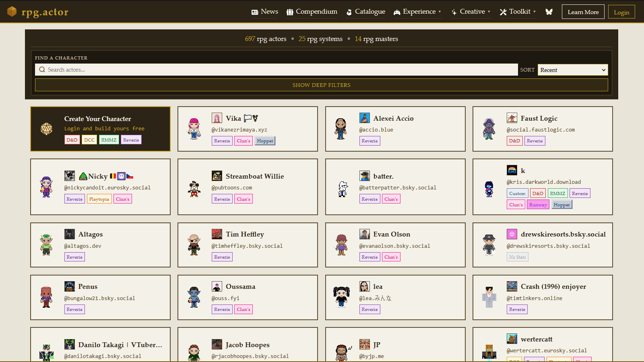
Task: Click Runway tag on k's card
Action: 538,205
